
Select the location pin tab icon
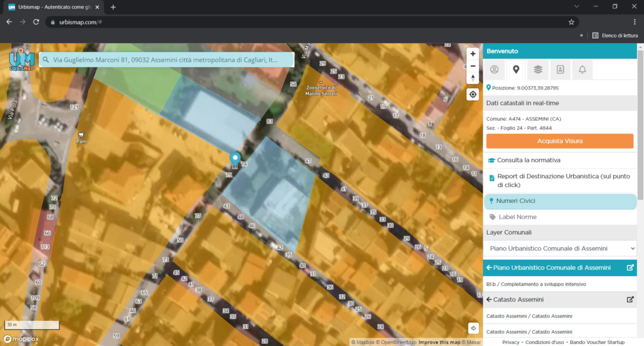tap(516, 69)
